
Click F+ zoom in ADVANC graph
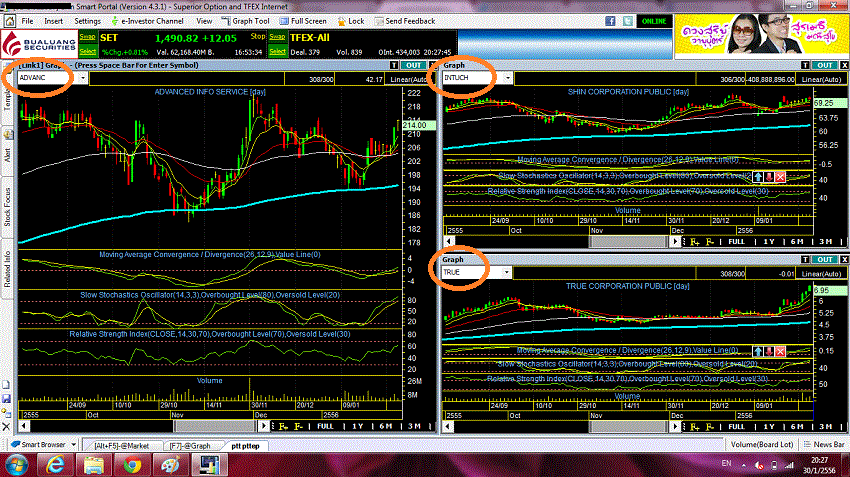tap(283, 427)
